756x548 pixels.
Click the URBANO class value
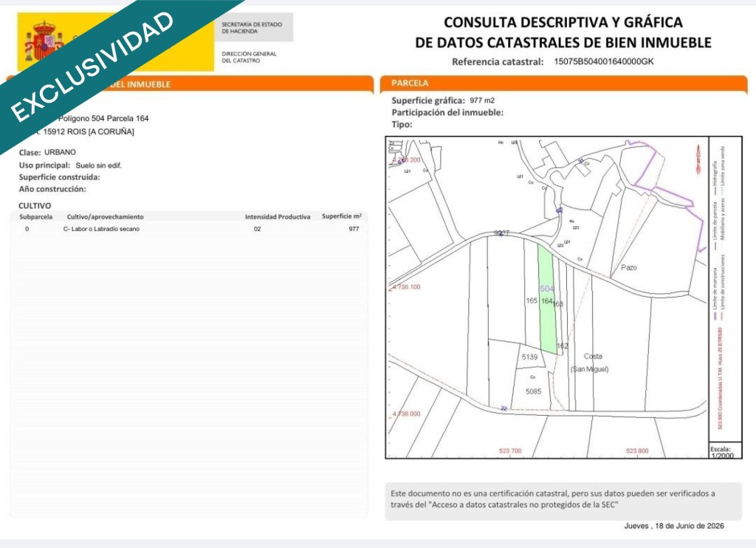(61, 152)
